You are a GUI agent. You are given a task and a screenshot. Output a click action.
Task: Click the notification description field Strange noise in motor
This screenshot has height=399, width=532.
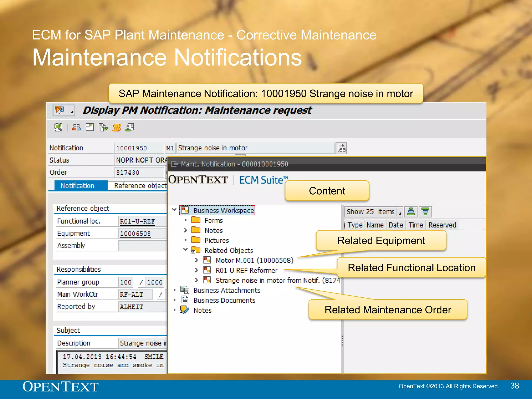(256, 148)
